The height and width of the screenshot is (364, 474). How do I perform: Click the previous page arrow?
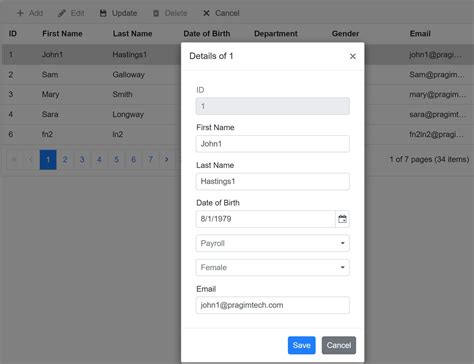tap(31, 160)
